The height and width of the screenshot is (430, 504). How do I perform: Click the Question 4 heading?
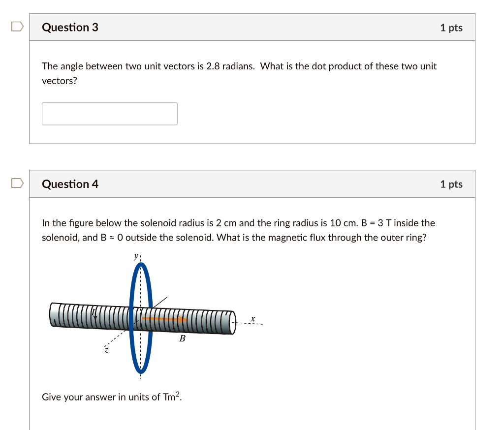[70, 184]
